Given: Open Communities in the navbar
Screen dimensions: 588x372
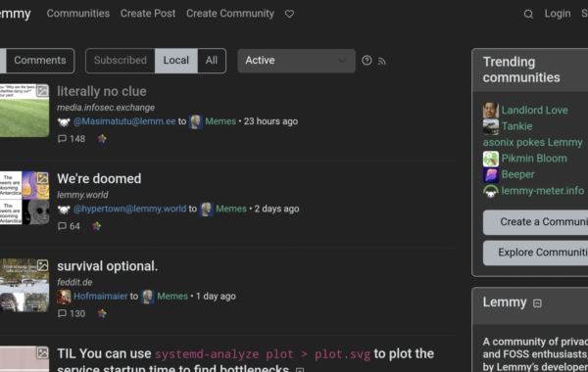Looking at the screenshot, I should (78, 14).
